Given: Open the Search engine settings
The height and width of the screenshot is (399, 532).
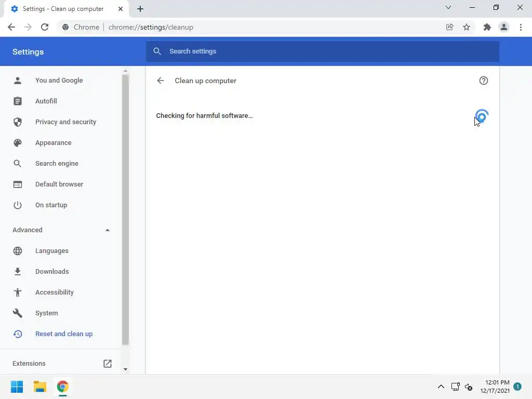Looking at the screenshot, I should pos(57,164).
